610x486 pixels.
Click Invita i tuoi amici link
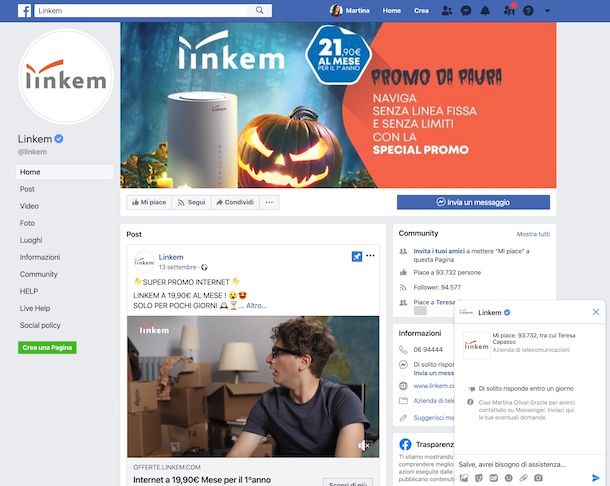pos(439,251)
